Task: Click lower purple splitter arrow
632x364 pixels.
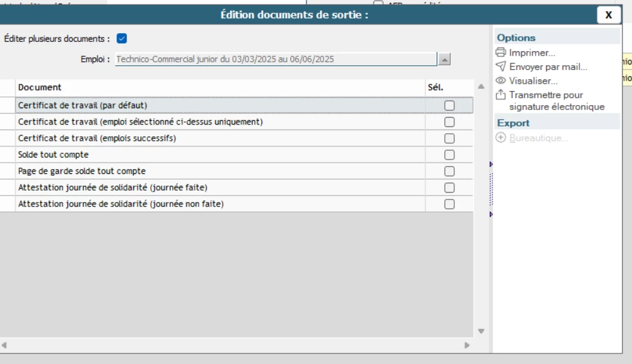Action: point(491,215)
